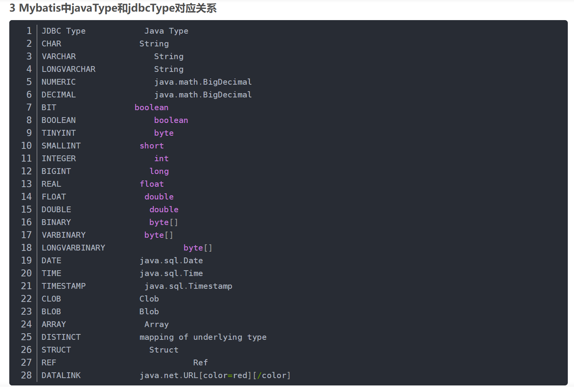Click the Java type 'short'
Viewport: 574px width, 392px height.
click(152, 146)
